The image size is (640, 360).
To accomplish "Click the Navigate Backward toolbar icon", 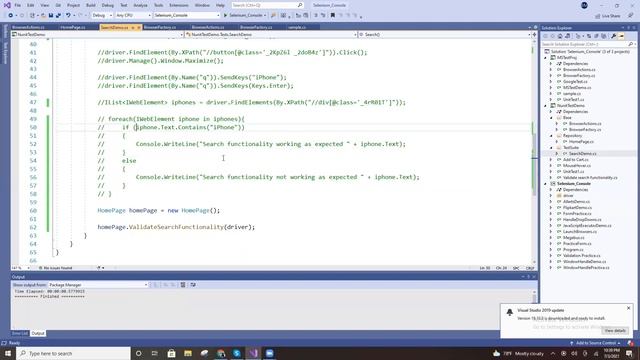I will [x=11, y=15].
